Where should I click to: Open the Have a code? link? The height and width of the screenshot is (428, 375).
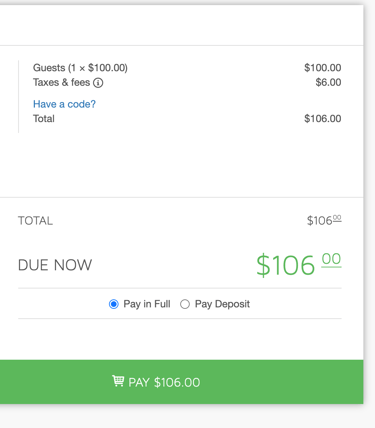click(64, 104)
